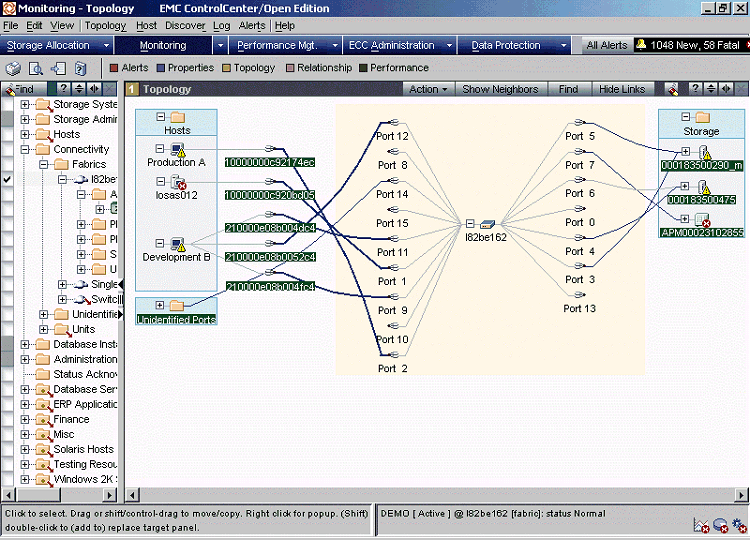
Task: Click the Port 12 connector icon
Action: (x=393, y=122)
